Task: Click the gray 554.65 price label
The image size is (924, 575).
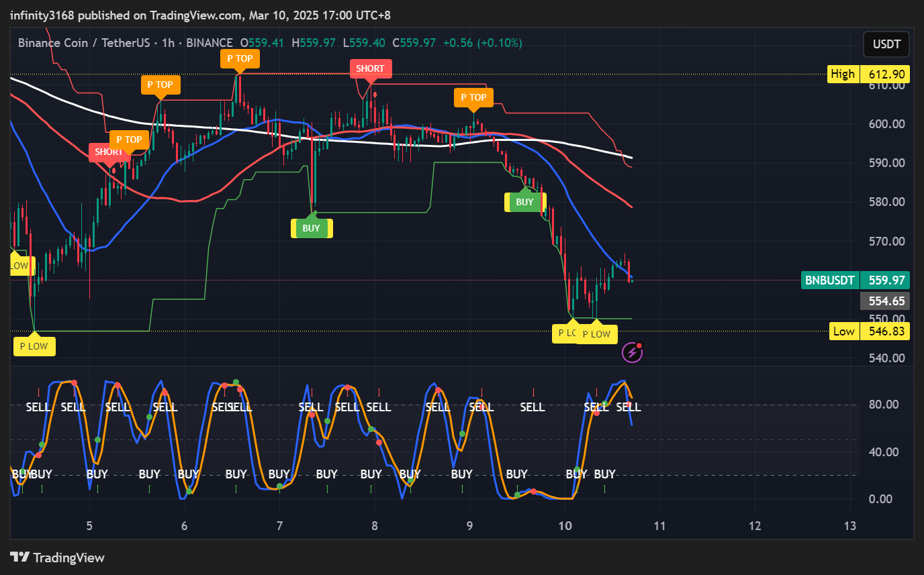Action: [x=885, y=301]
